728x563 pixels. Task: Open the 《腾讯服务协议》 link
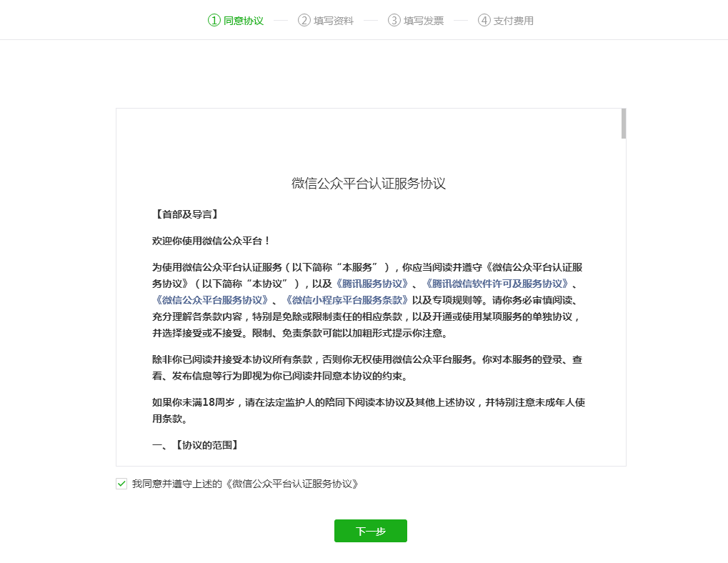click(x=372, y=284)
